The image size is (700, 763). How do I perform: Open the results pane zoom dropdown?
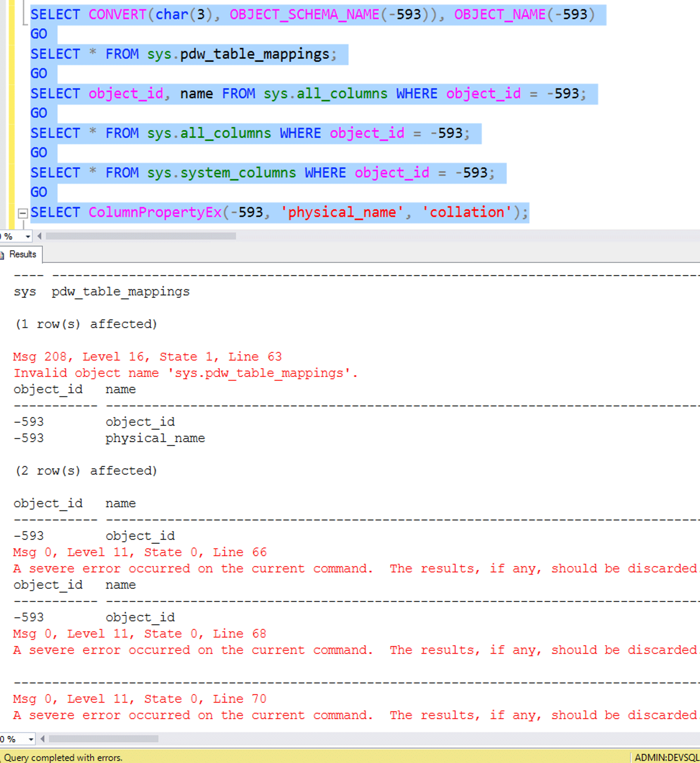(31, 739)
